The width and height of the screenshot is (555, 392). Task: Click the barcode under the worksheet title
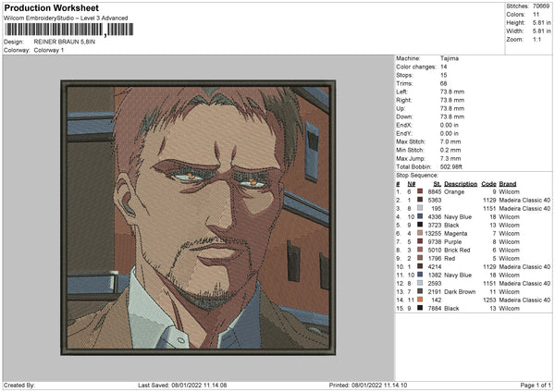point(69,30)
